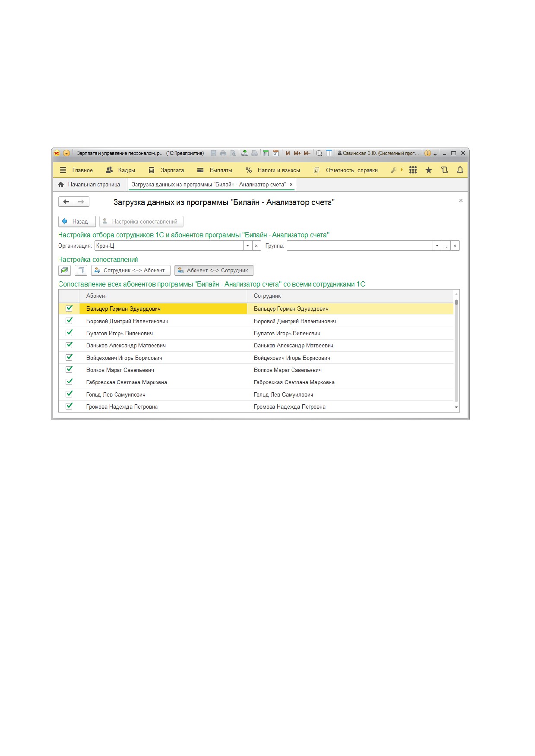
Task: Uncheck the Булатов Игорь Виленович checkbox
Action: [x=69, y=333]
